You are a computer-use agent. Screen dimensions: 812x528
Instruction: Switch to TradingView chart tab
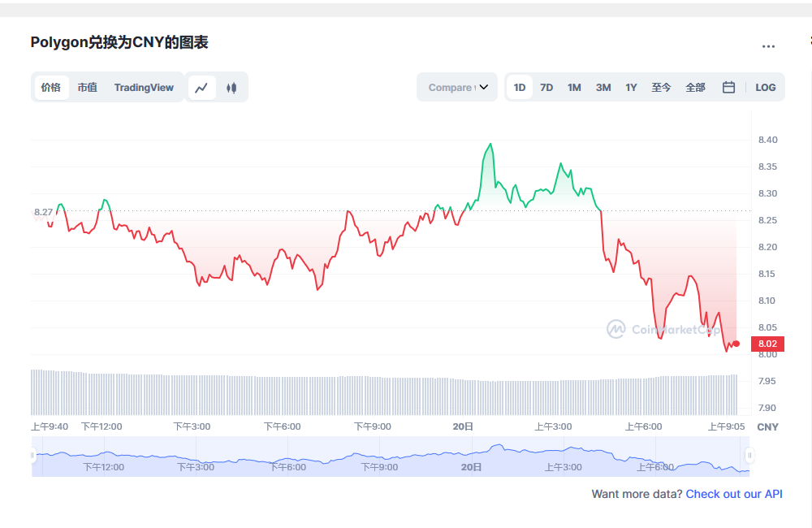coord(144,88)
